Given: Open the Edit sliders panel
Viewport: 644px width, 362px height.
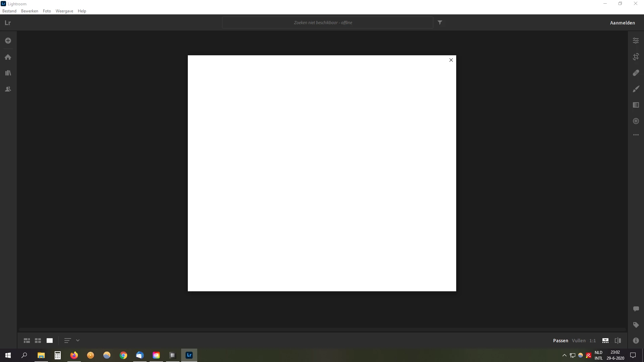Looking at the screenshot, I should tap(636, 41).
